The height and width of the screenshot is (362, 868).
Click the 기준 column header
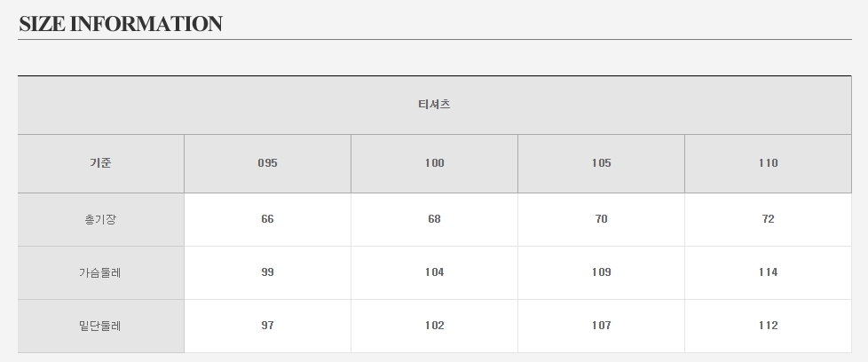100,163
